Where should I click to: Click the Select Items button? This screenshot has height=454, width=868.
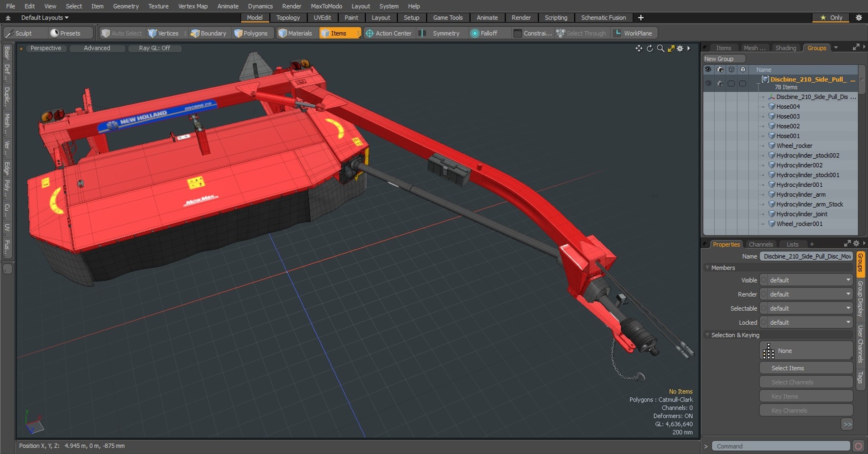pyautogui.click(x=806, y=368)
